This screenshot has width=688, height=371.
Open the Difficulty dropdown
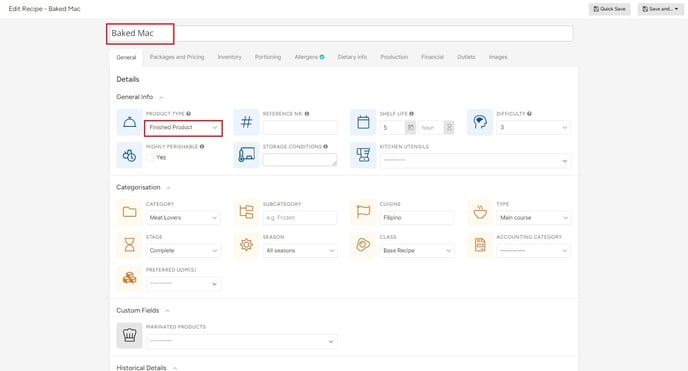[x=533, y=128]
